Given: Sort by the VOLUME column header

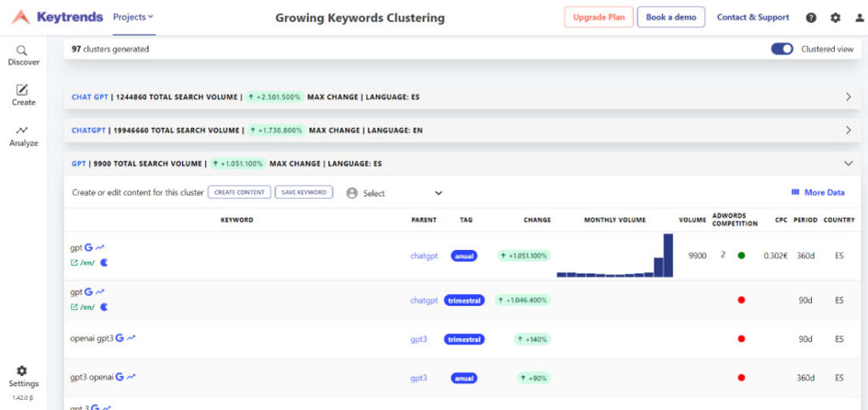Looking at the screenshot, I should pyautogui.click(x=693, y=219).
